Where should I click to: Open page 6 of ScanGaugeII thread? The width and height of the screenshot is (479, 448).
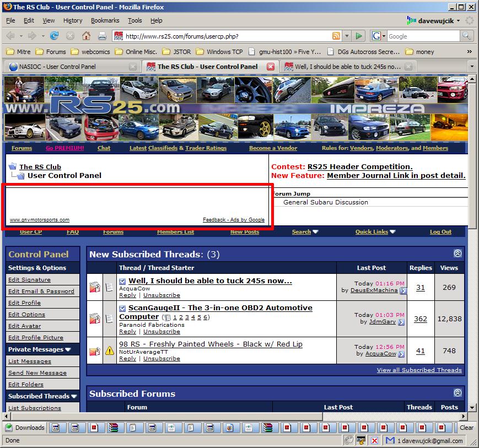click(206, 317)
